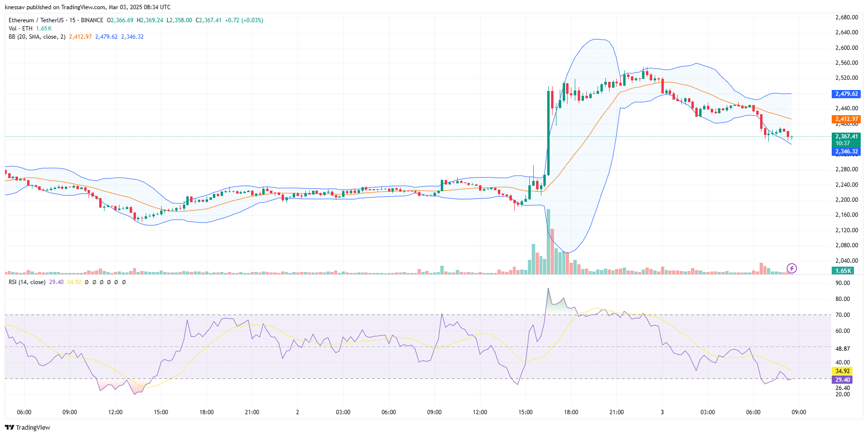This screenshot has width=868, height=436.
Task: Open the TradingView logo at the bottom
Action: point(28,427)
